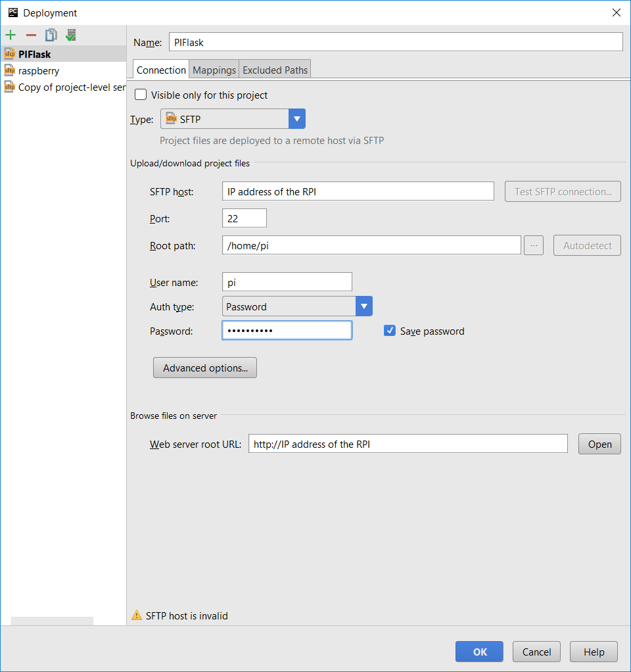This screenshot has height=672, width=631.
Task: Click the Open web server URL button
Action: [599, 444]
